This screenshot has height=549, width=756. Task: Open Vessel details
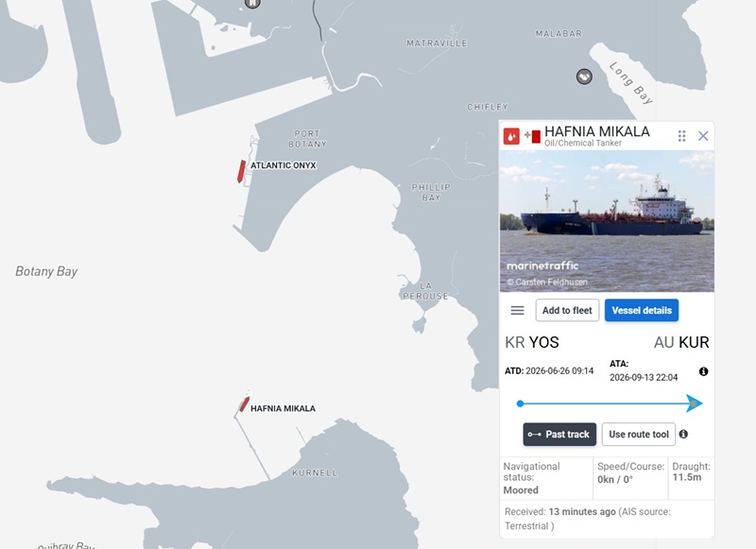[x=642, y=311]
